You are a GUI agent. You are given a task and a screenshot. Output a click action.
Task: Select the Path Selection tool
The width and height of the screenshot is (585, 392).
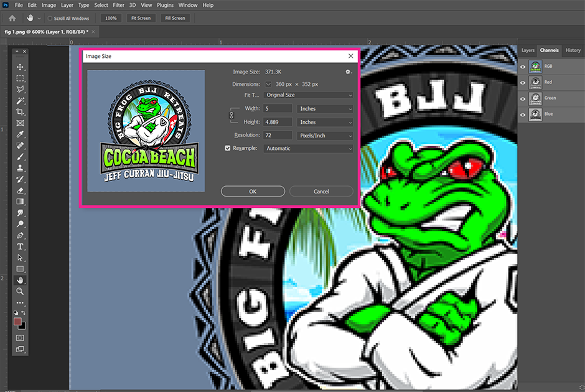pyautogui.click(x=20, y=258)
